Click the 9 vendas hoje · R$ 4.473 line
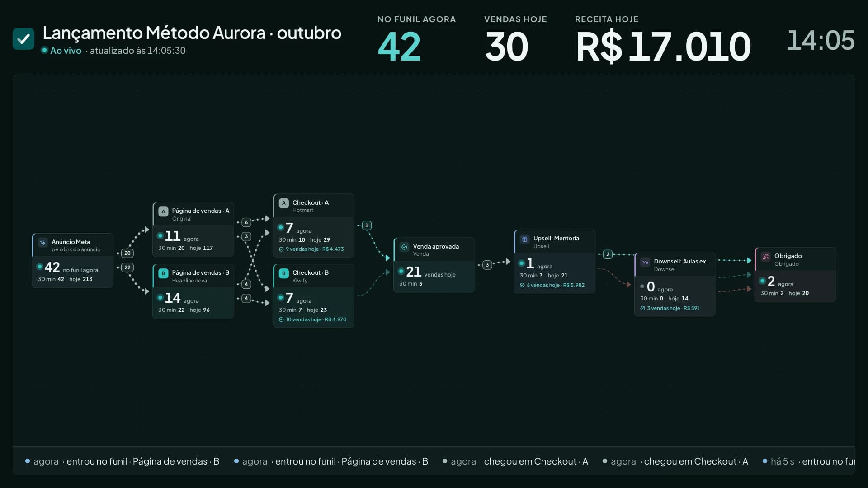Viewport: 868px width, 488px height. 311,249
